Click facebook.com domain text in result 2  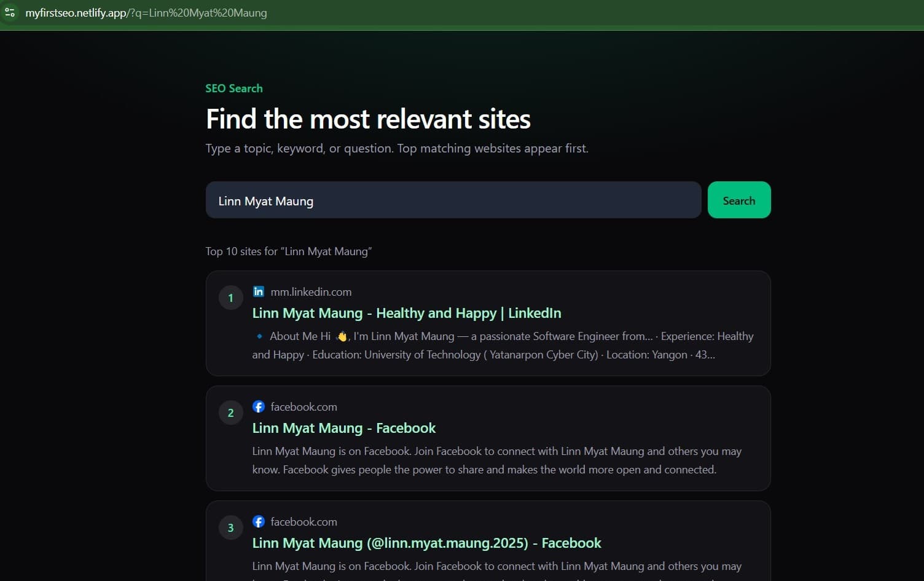pos(303,407)
